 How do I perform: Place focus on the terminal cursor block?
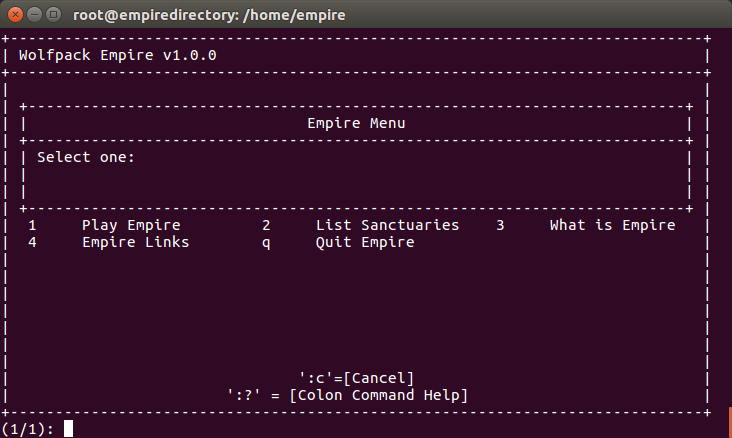point(68,429)
